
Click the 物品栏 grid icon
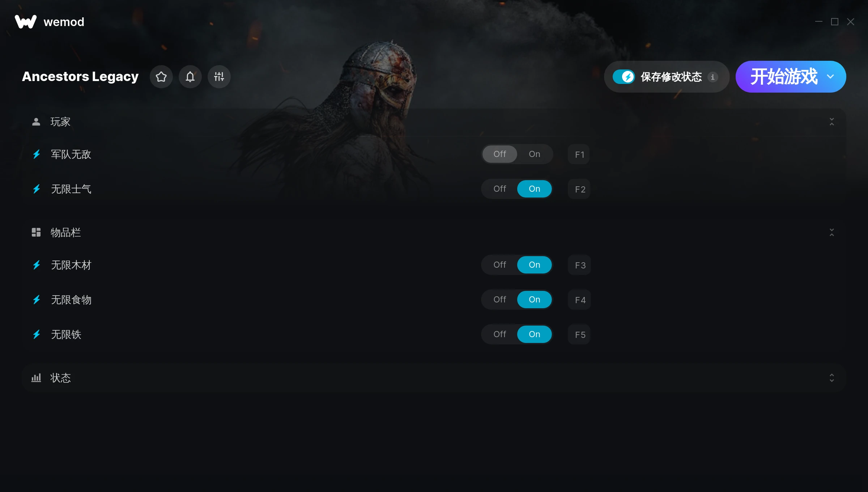(36, 232)
